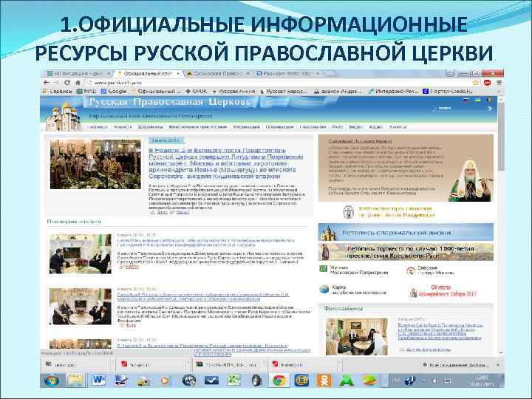The image size is (532, 399).
Task: Click the taskbar clock
Action: tap(482, 381)
